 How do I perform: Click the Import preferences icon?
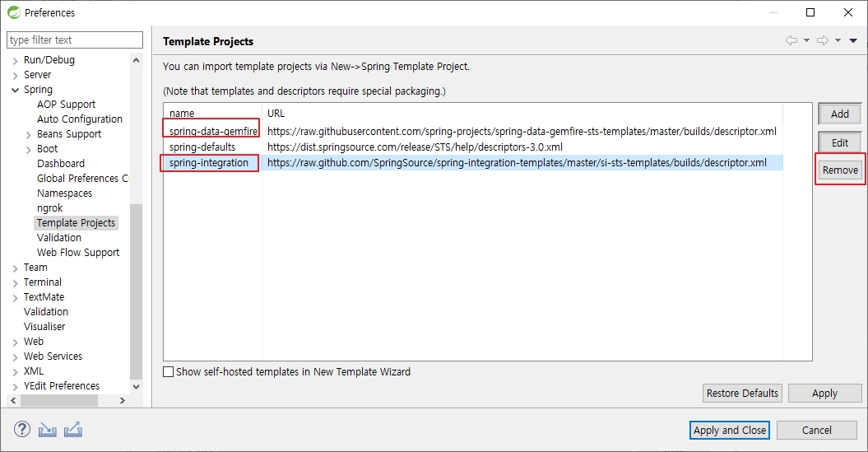point(48,429)
